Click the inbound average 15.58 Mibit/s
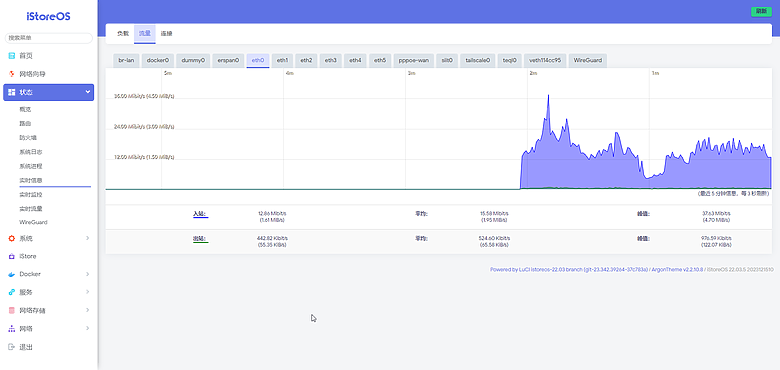 (493, 213)
